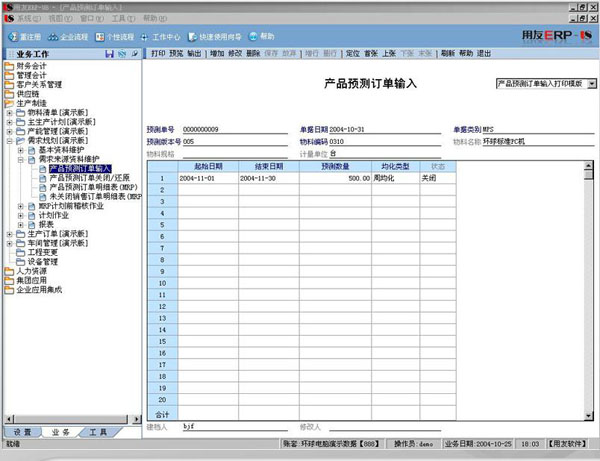Open 工作中心 work center icon

pyautogui.click(x=144, y=37)
